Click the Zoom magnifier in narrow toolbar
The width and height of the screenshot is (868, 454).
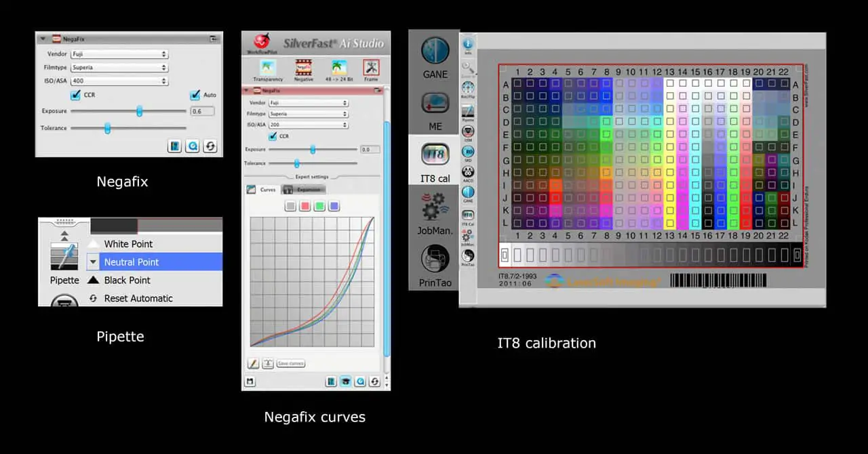[468, 66]
